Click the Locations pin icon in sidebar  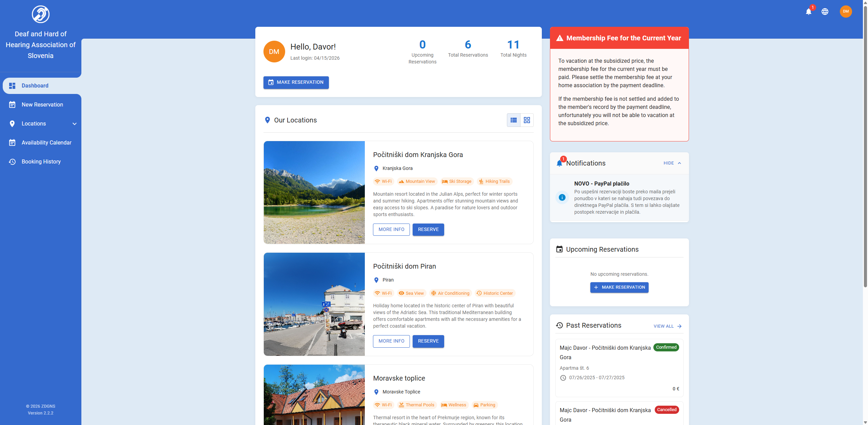click(12, 124)
